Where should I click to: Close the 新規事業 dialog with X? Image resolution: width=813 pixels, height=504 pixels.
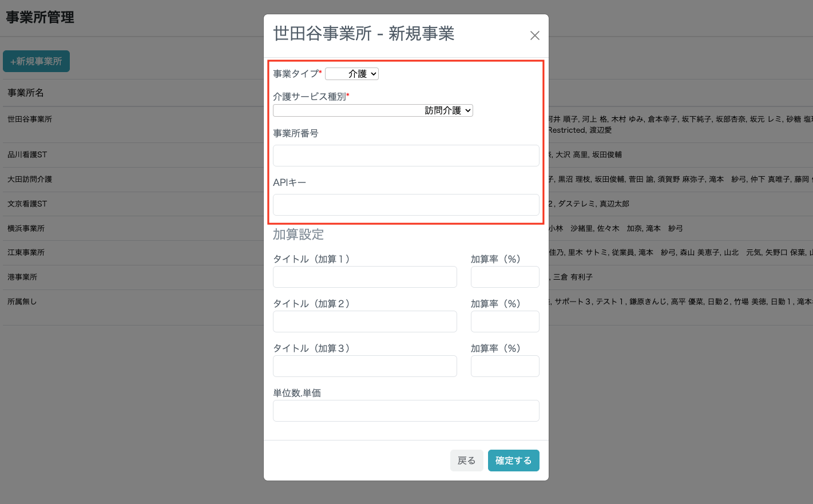534,35
